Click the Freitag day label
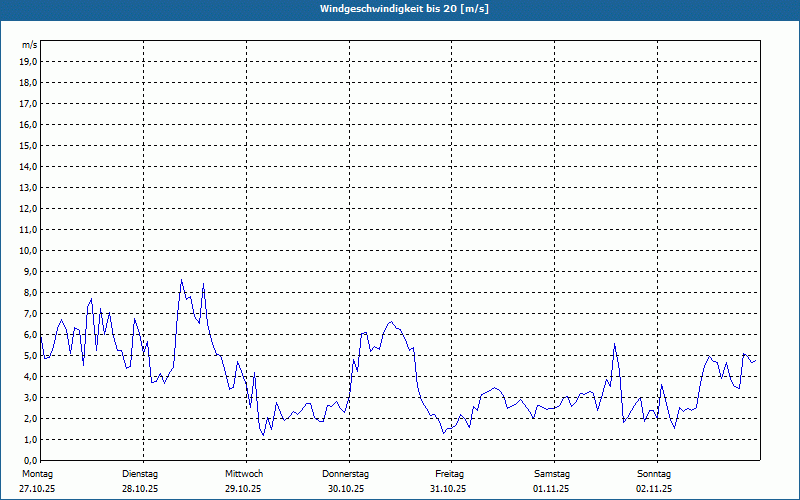 tap(449, 474)
